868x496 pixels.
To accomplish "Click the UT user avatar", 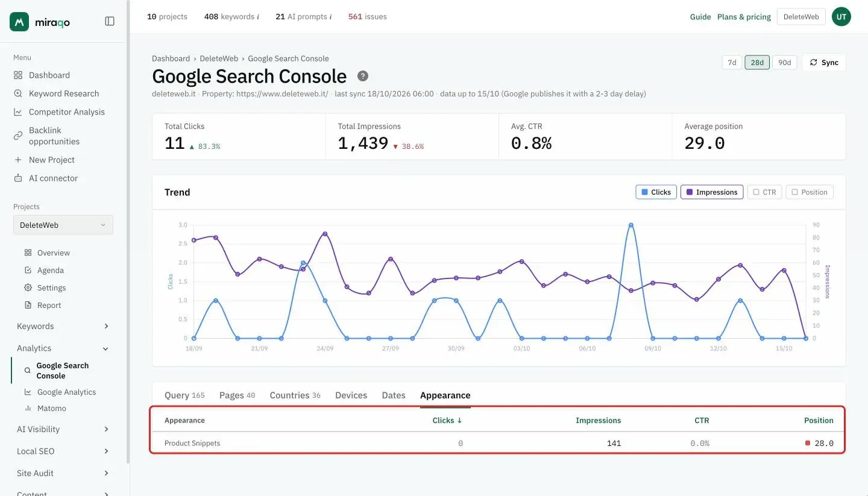I will click(841, 17).
